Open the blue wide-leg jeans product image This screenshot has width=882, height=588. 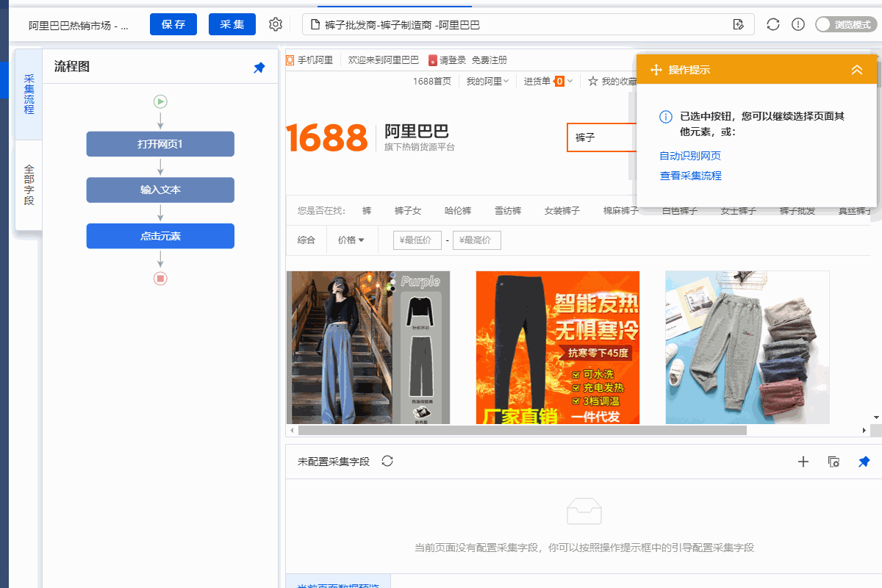368,347
